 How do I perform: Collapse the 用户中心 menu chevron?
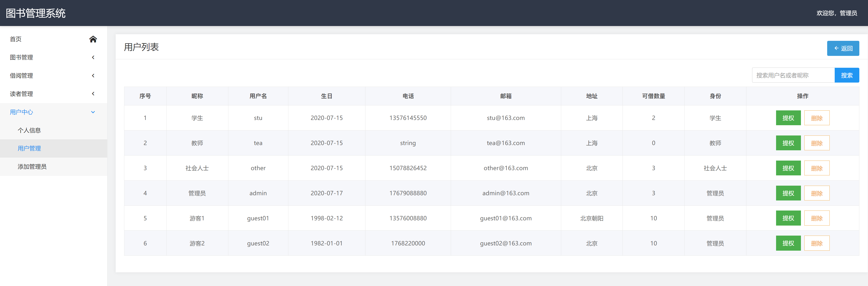click(x=93, y=112)
